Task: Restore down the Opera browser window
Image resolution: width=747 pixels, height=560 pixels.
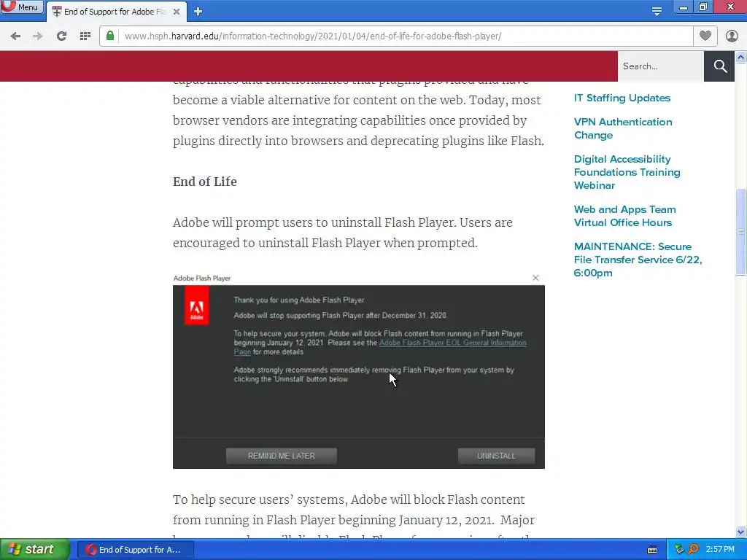Action: click(703, 7)
